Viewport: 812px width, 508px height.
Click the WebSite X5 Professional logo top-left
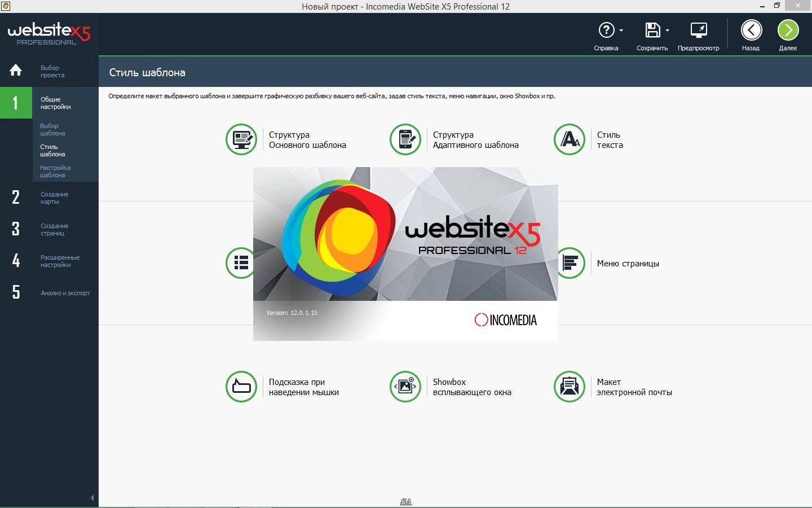click(x=49, y=34)
